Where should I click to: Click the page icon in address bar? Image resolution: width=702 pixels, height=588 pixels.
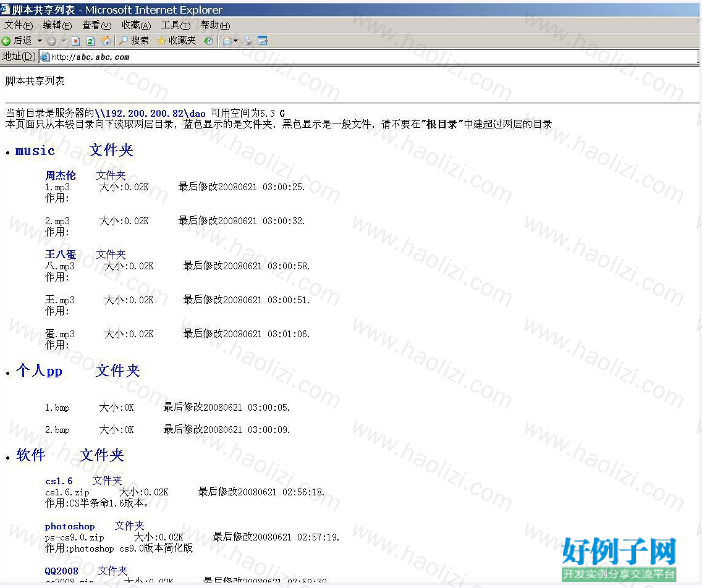pyautogui.click(x=44, y=57)
